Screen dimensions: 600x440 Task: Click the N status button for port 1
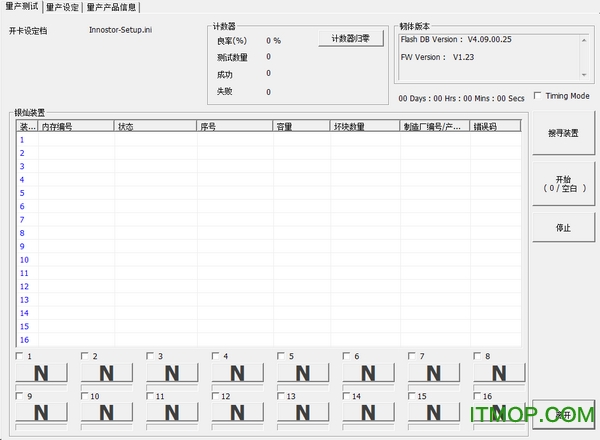[41, 373]
